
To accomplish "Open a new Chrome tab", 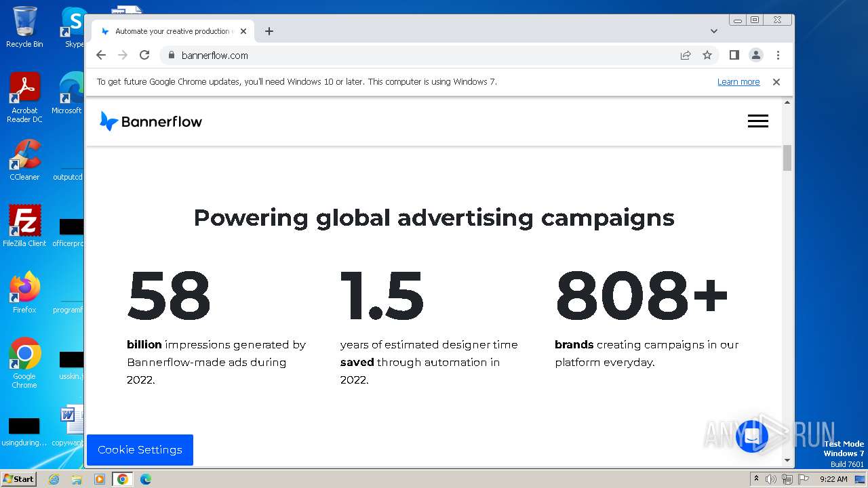I will 269,31.
